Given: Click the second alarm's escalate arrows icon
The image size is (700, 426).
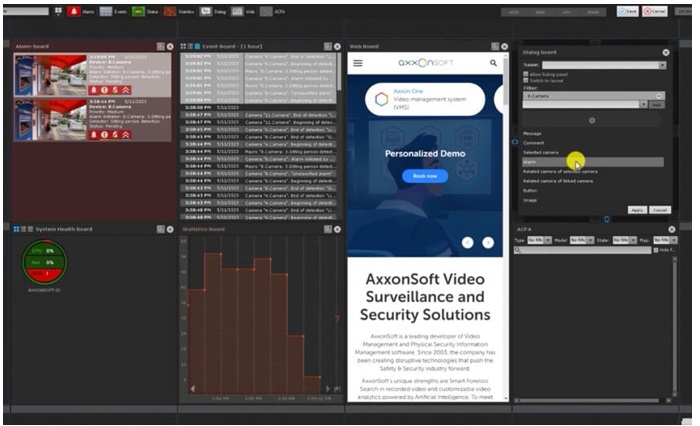Looking at the screenshot, I should point(126,134).
